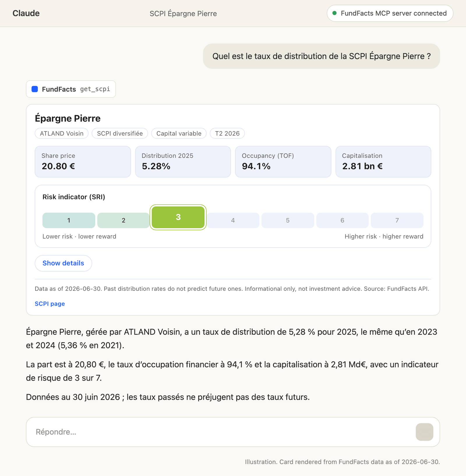Image resolution: width=466 pixels, height=476 pixels.
Task: Click the SCPI Épargne Pierre conversation title
Action: click(x=183, y=14)
